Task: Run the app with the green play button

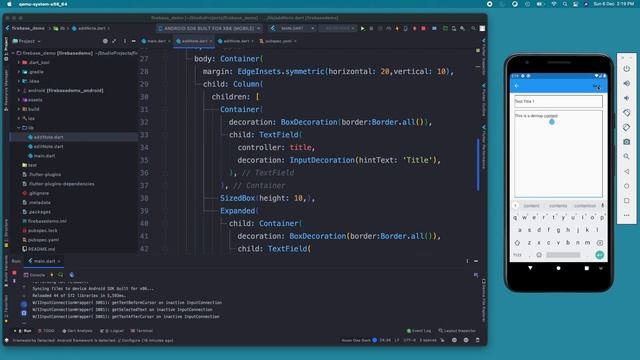Action: (x=362, y=29)
